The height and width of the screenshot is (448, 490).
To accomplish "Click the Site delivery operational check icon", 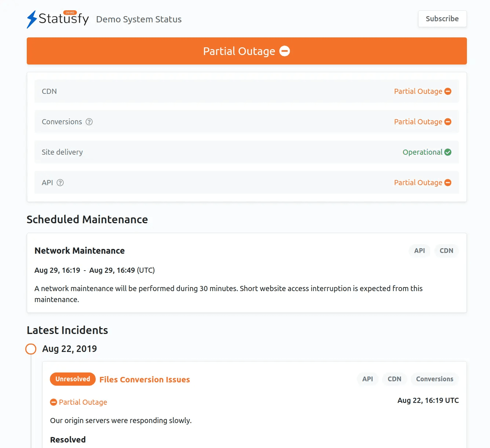I will pos(448,152).
